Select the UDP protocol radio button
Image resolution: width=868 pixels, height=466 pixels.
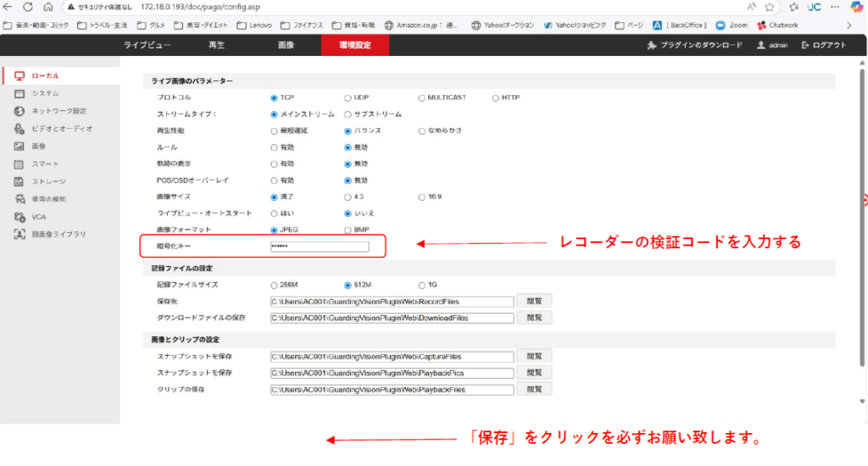click(348, 97)
